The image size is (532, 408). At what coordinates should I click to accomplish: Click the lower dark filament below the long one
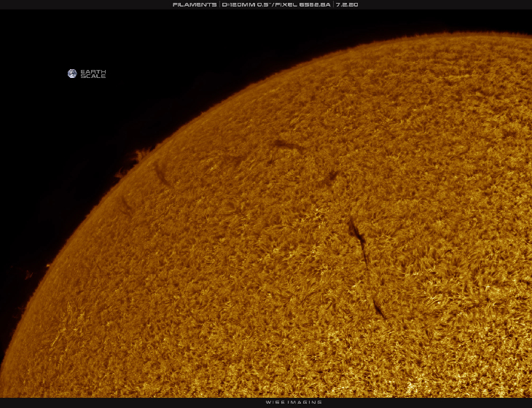(x=379, y=308)
